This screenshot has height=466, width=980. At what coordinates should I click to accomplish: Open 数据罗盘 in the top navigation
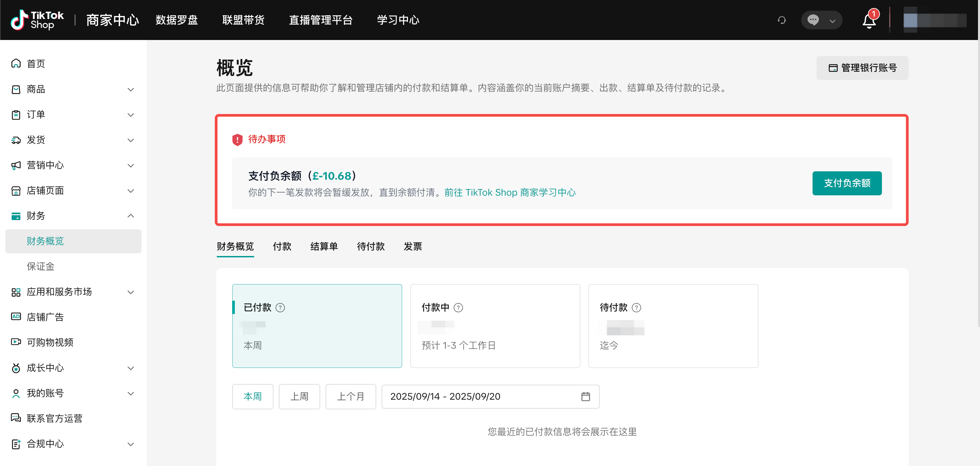pos(176,20)
